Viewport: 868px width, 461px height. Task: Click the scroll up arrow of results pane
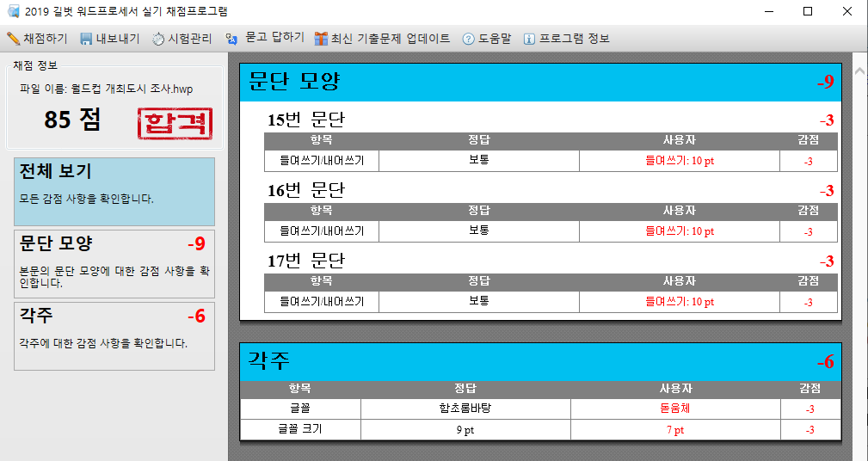click(x=859, y=71)
